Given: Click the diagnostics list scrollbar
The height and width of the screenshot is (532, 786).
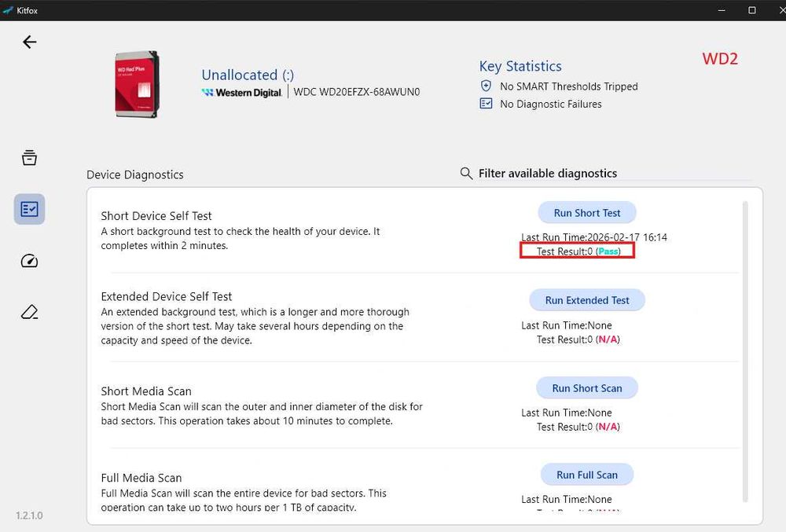Looking at the screenshot, I should point(745,350).
